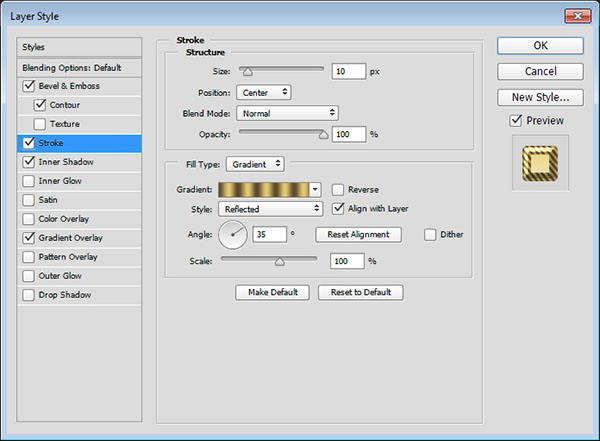The image size is (600, 441).
Task: Enable the Texture effect checkbox
Action: (x=40, y=124)
